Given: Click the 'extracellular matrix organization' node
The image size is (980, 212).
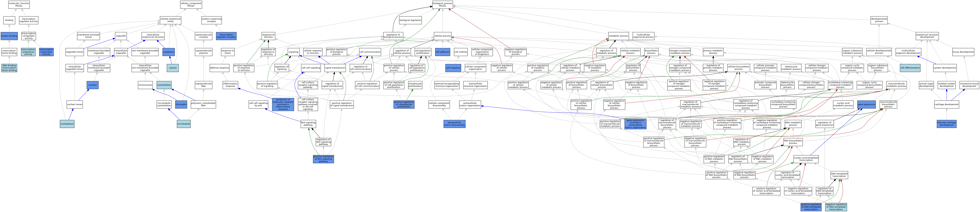Looking at the screenshot, I should [470, 104].
